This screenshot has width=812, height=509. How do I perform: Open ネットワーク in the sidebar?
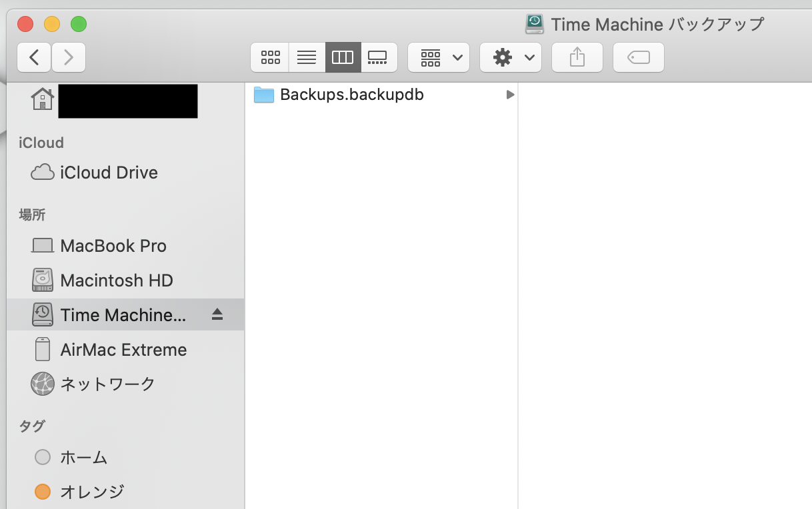coord(125,384)
